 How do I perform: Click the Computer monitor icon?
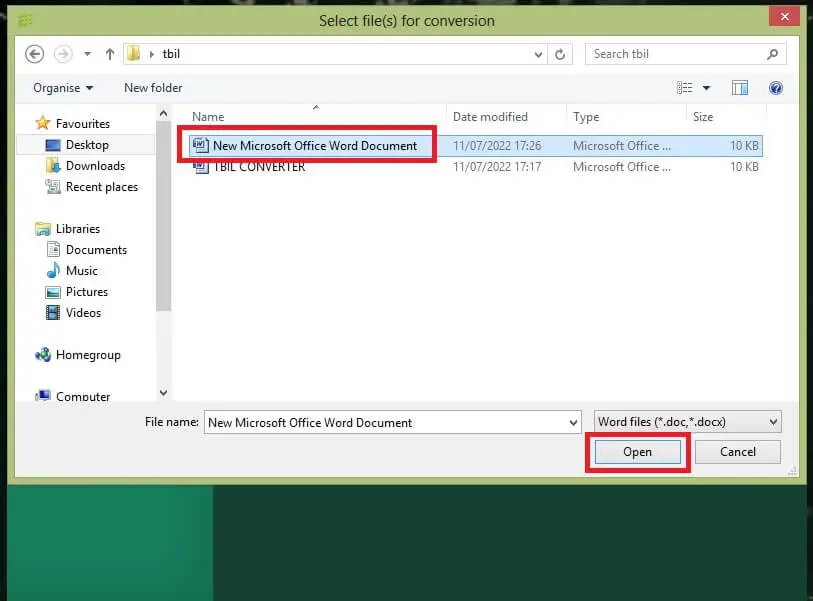pyautogui.click(x=43, y=396)
